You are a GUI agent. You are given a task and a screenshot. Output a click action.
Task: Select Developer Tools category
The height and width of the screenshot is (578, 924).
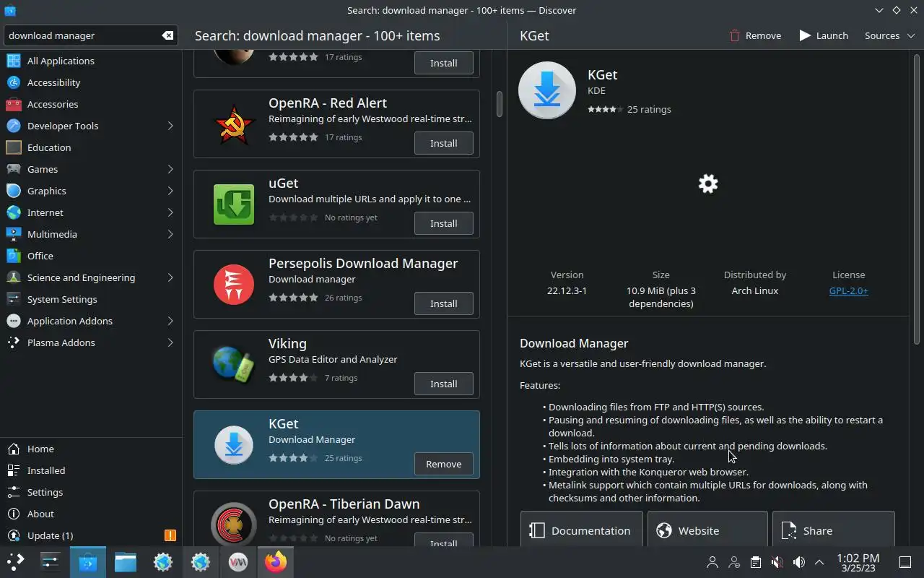tap(91, 126)
